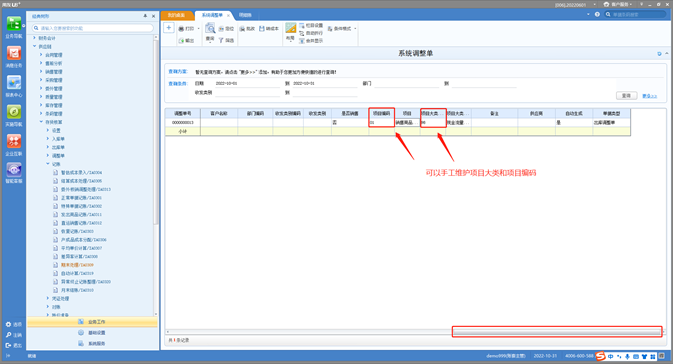This screenshot has width=673, height=364.
Task: Select the 系统调整单 tab
Action: (x=212, y=15)
